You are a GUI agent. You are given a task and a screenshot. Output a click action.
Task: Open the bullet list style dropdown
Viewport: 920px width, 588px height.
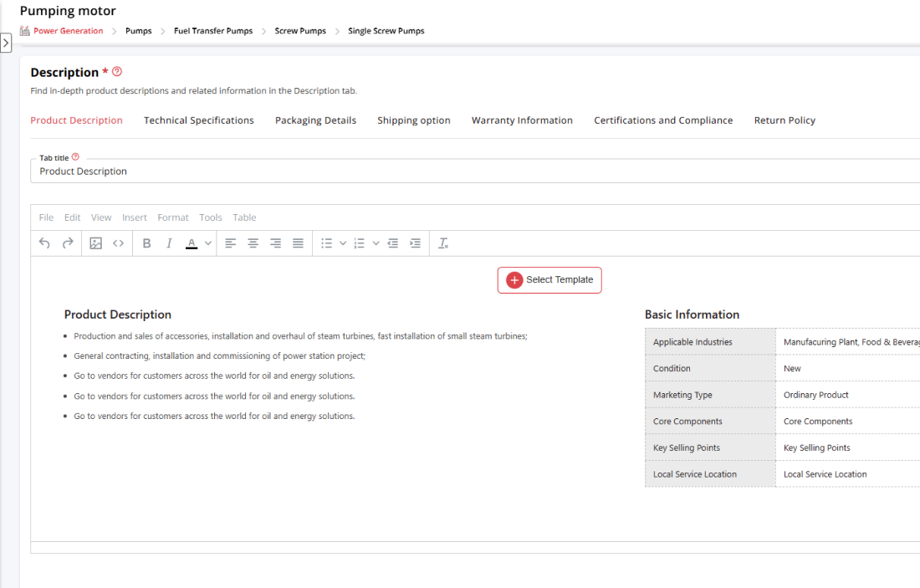tap(343, 243)
